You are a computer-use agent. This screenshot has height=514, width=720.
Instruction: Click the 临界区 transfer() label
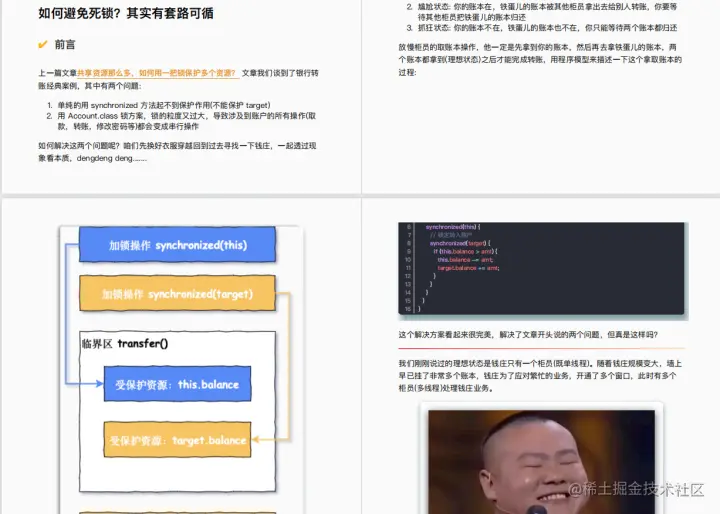pos(125,344)
